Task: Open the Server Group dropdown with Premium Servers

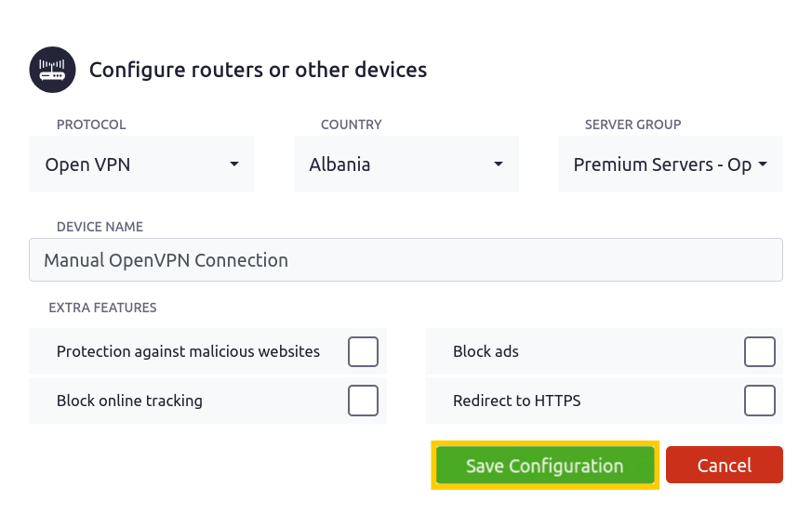Action: pyautogui.click(x=671, y=164)
